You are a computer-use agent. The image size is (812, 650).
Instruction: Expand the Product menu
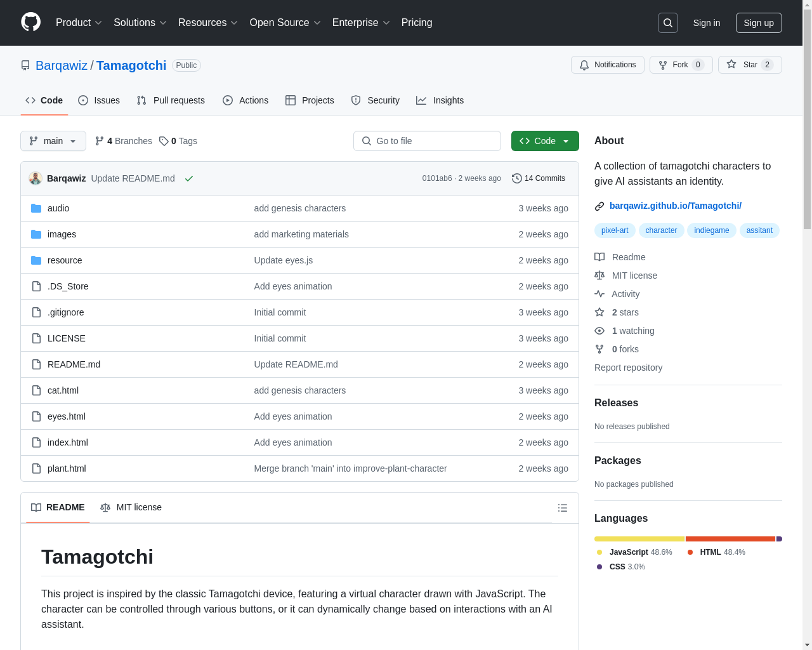tap(79, 23)
